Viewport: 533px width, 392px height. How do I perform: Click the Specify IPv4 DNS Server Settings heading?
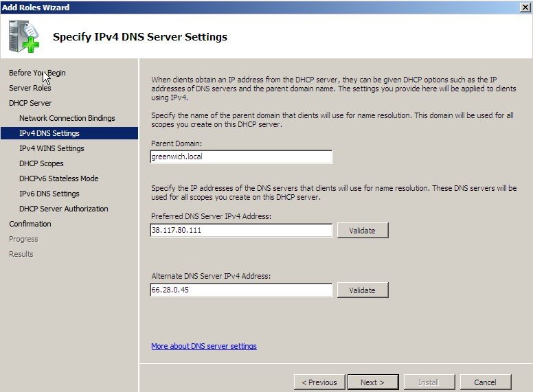point(140,36)
